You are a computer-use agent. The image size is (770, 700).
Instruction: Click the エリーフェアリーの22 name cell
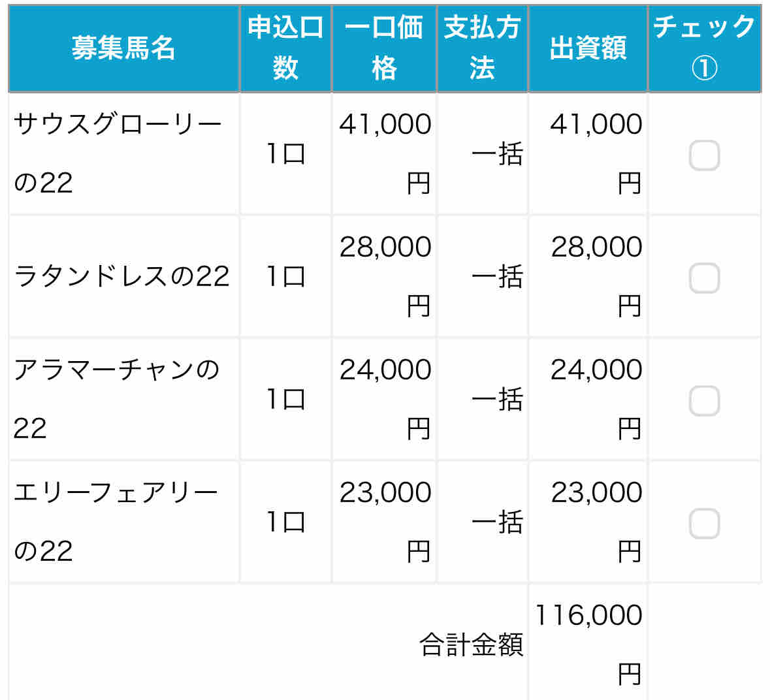click(x=123, y=522)
